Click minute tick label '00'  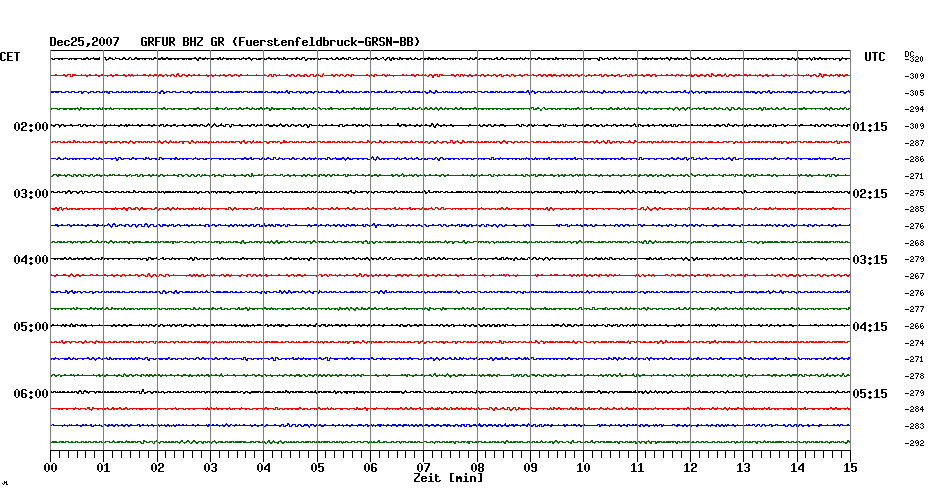coord(50,468)
